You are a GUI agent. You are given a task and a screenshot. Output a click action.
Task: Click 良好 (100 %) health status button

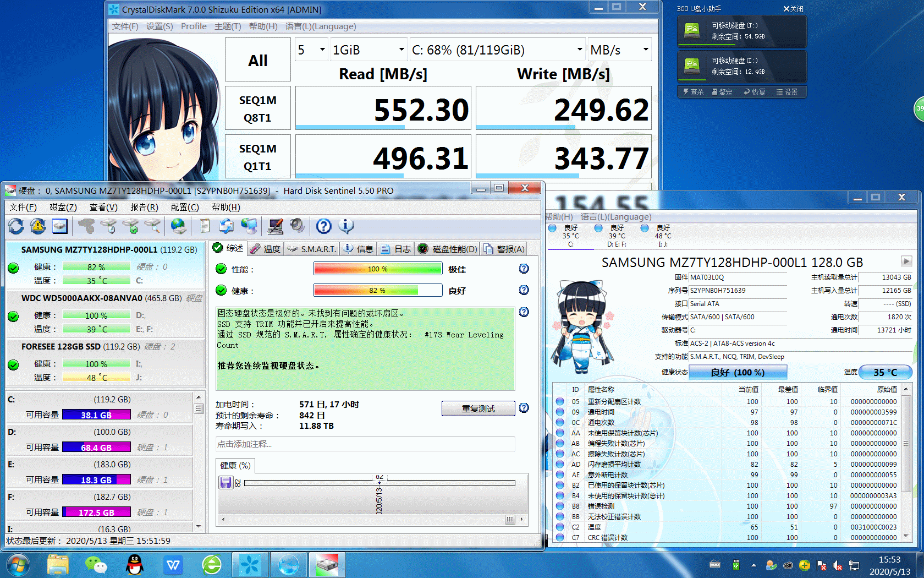click(738, 372)
